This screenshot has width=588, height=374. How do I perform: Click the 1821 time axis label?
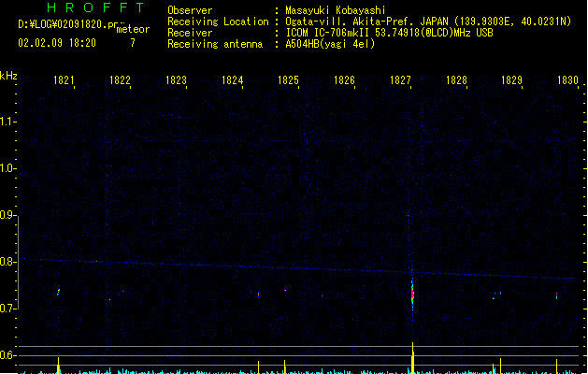point(64,80)
